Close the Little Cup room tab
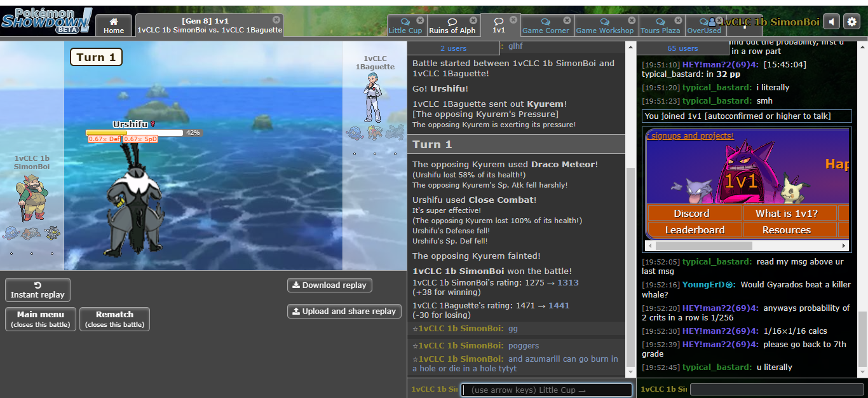868x398 pixels. point(420,20)
